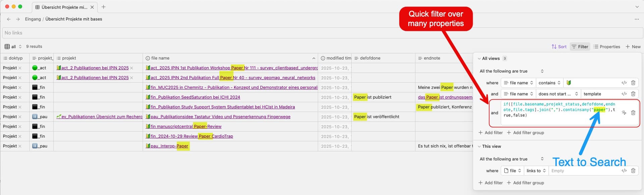Viewport: 644px width, 195px height.
Task: Delete the 'does not start' template filter
Action: pos(633,94)
